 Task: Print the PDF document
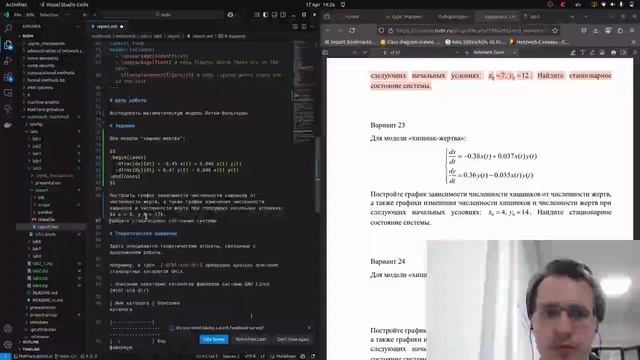tap(613, 53)
